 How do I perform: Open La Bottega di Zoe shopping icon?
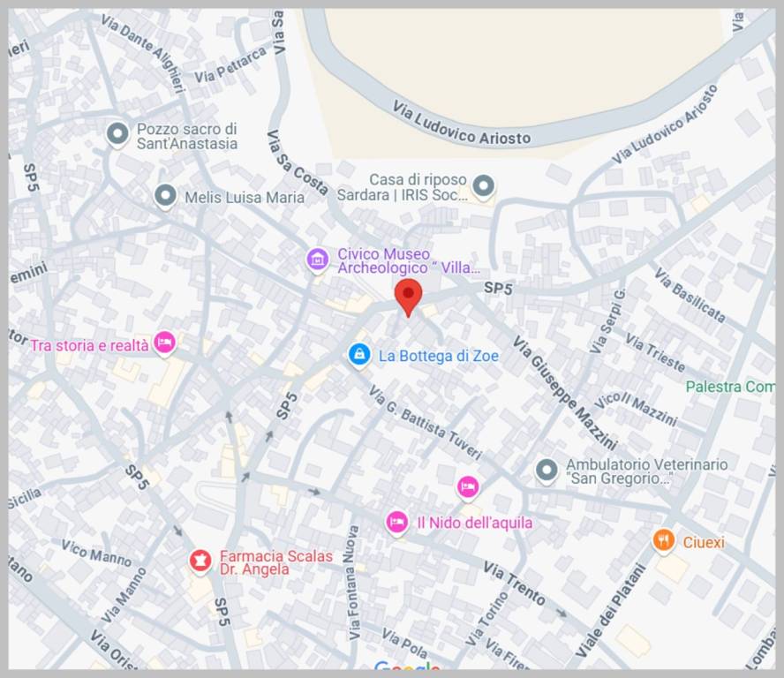(x=359, y=355)
